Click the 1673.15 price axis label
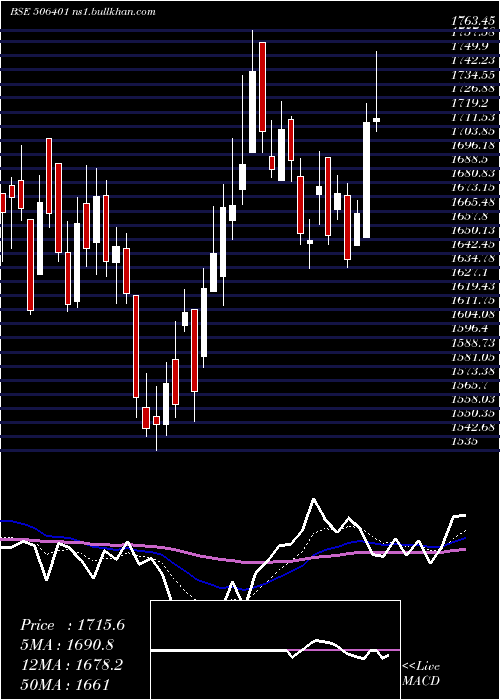 point(472,188)
